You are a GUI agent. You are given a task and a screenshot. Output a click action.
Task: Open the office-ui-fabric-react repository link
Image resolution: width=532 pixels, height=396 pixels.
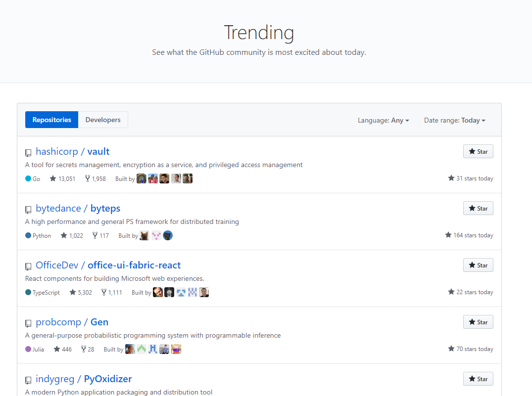coord(134,265)
